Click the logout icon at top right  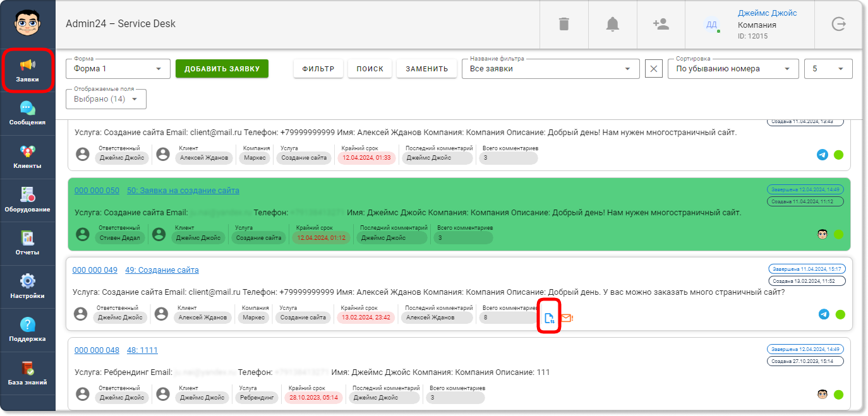(x=838, y=24)
